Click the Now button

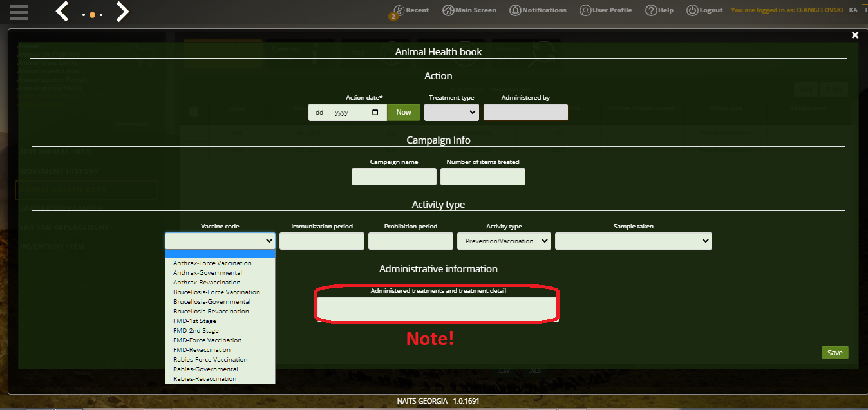404,112
